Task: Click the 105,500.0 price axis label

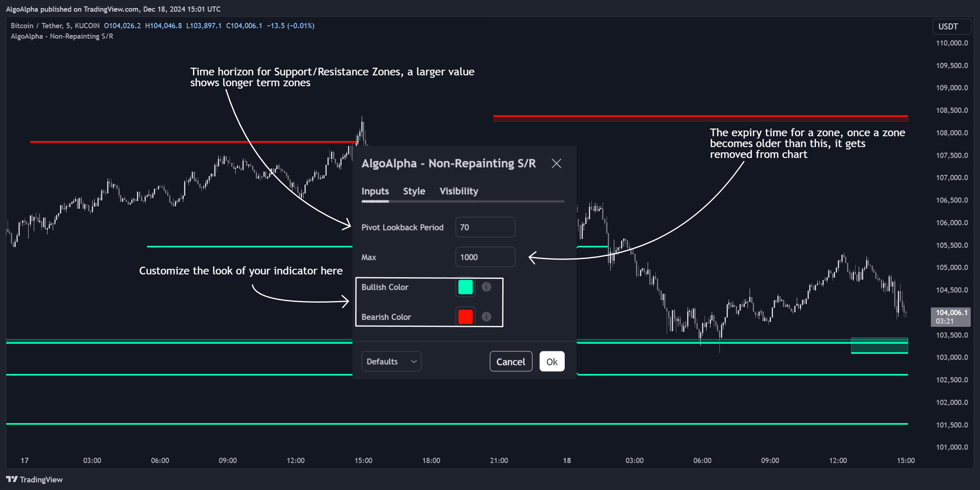Action: 952,245
